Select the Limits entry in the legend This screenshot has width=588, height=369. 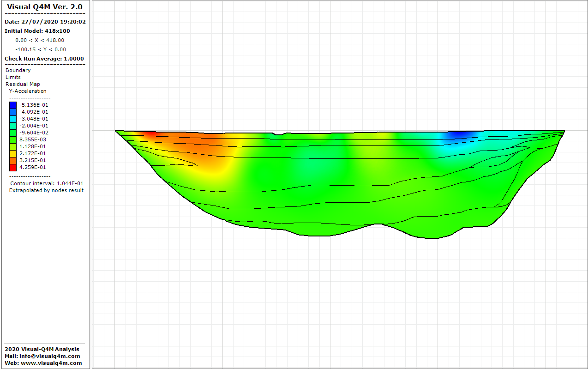pyautogui.click(x=13, y=77)
